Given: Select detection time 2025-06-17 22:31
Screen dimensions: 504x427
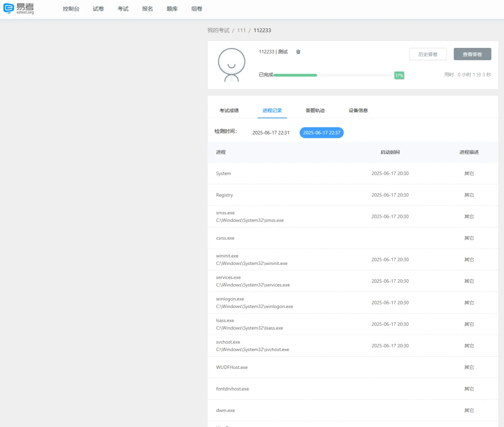Looking at the screenshot, I should (271, 133).
